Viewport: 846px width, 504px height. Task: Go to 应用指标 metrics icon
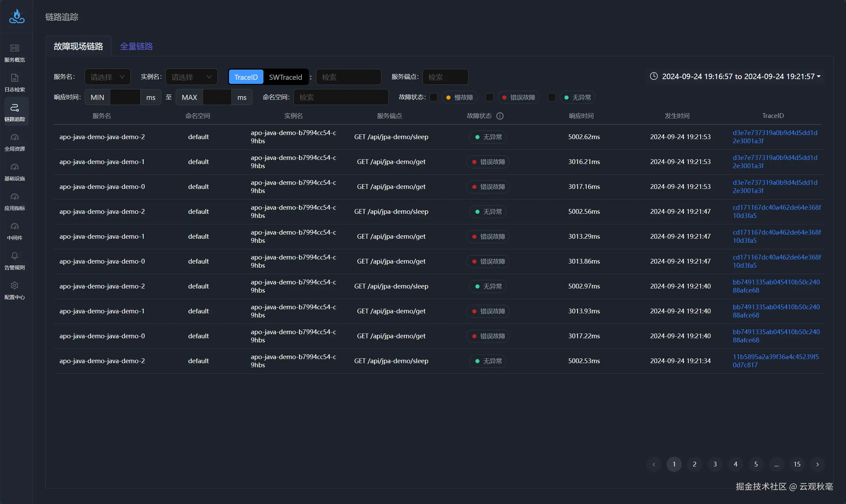(15, 196)
